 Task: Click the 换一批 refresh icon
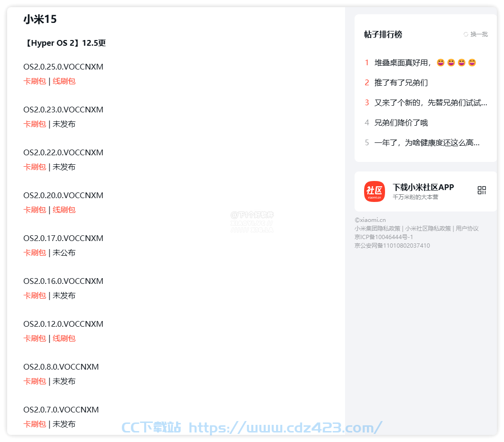point(466,34)
